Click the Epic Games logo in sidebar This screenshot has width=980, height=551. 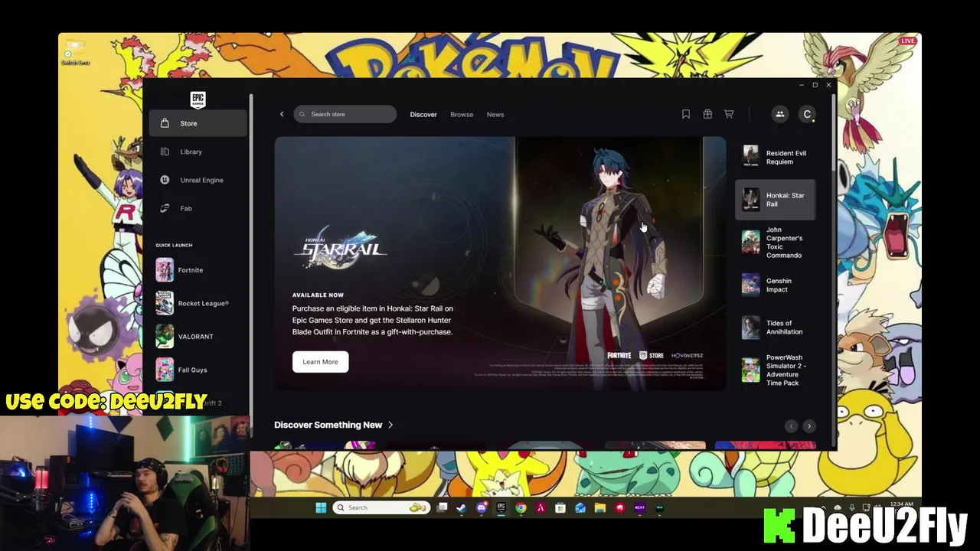[x=198, y=99]
